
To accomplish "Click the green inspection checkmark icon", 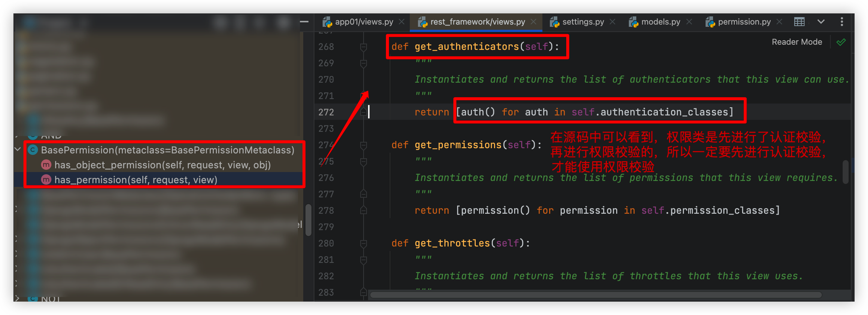I will pos(841,42).
